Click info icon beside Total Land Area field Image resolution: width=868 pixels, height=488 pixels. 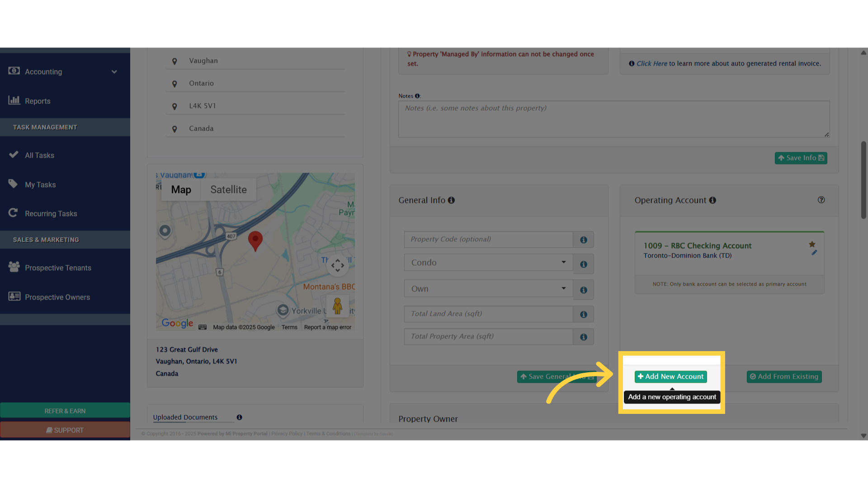(584, 314)
